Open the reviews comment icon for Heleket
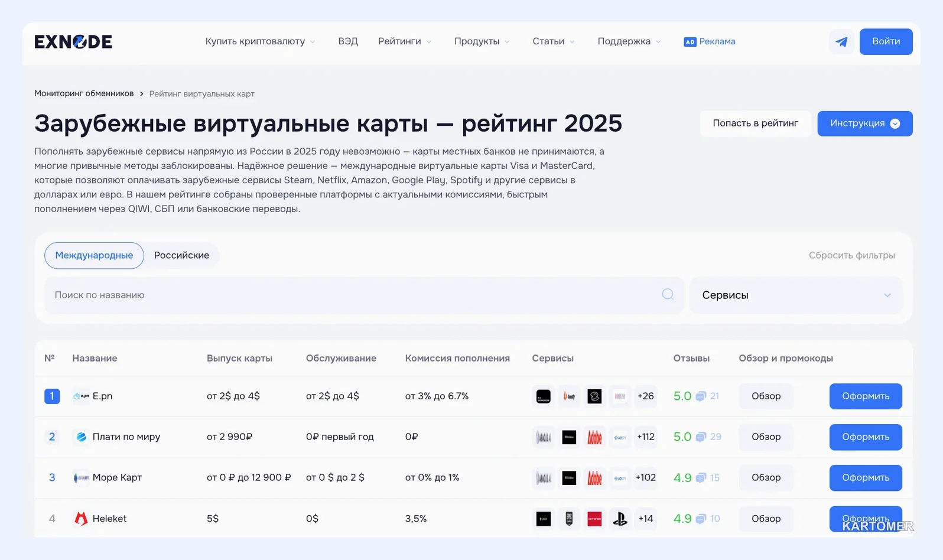This screenshot has height=560, width=943. (701, 519)
